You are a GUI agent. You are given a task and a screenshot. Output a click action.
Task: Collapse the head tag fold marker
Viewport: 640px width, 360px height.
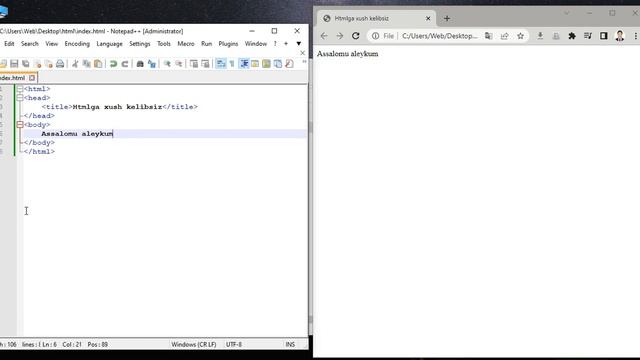(20, 98)
